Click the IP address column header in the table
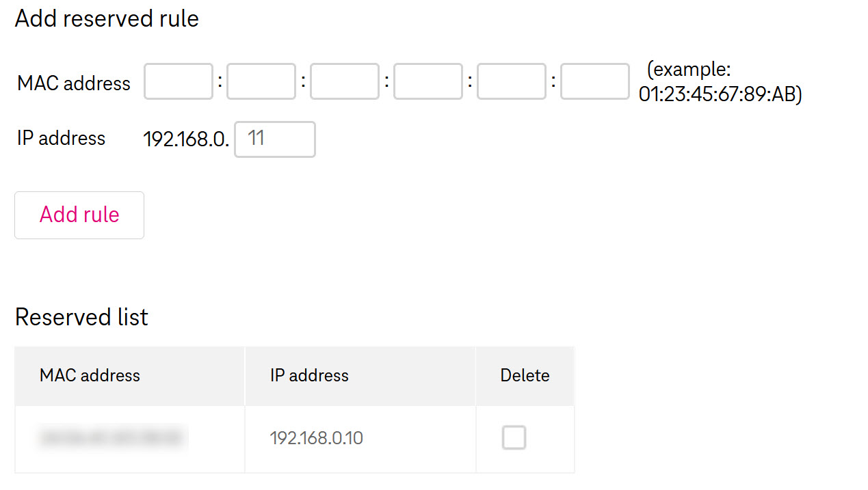 309,375
